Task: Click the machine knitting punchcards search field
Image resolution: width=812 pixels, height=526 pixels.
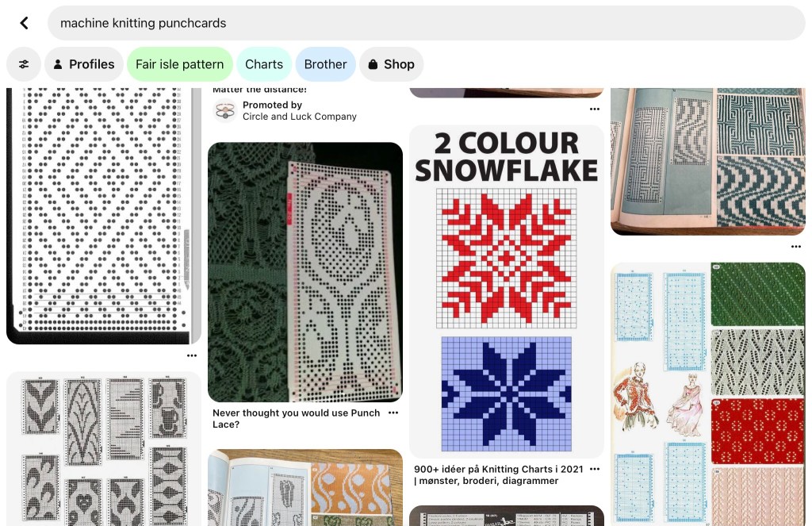Action: click(x=426, y=23)
